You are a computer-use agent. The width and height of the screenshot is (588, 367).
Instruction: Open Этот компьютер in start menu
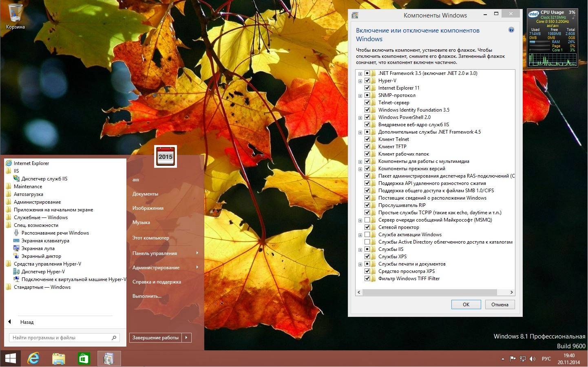(150, 238)
